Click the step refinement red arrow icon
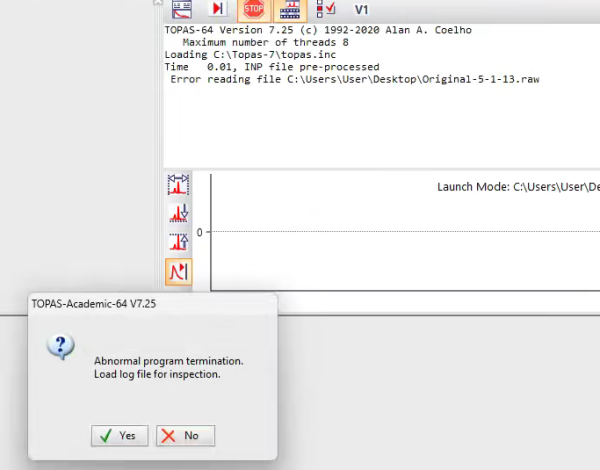The height and width of the screenshot is (470, 600). [218, 8]
